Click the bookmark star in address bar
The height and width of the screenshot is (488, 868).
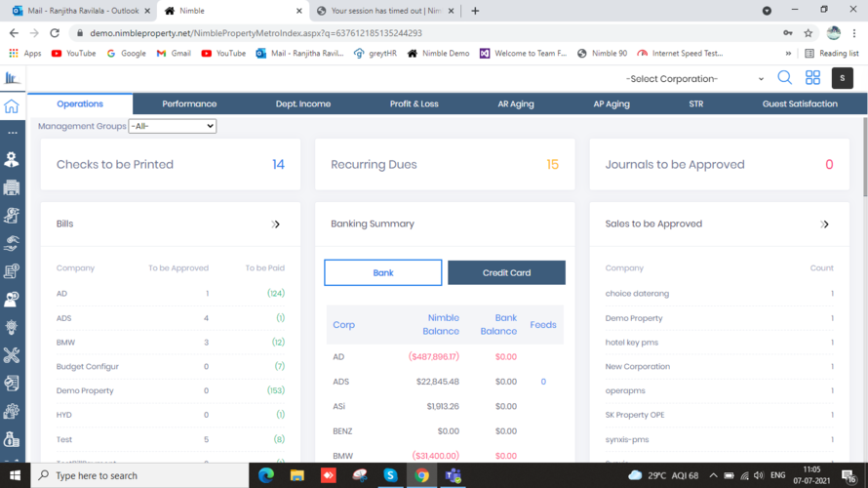coord(808,33)
